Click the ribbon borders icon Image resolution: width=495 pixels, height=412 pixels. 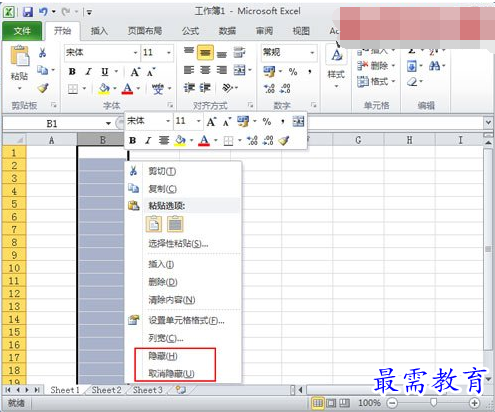click(73, 89)
